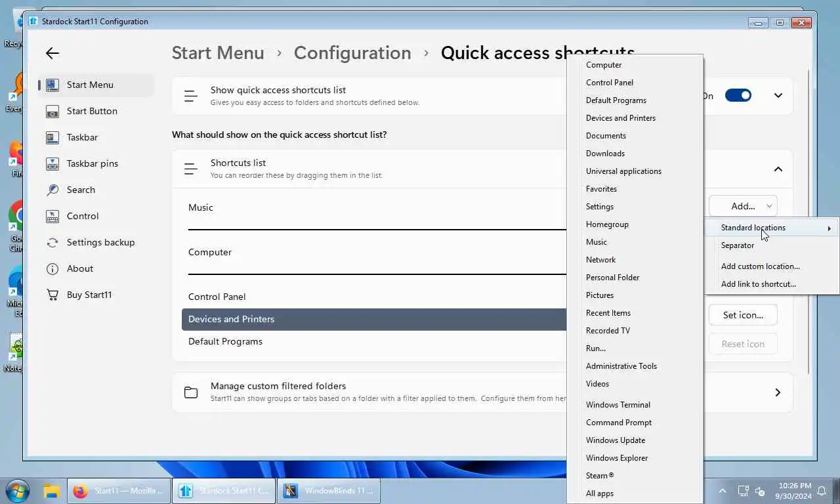This screenshot has height=504, width=840.
Task: Click the Start11 Configuration title bar icon
Action: pyautogui.click(x=33, y=21)
